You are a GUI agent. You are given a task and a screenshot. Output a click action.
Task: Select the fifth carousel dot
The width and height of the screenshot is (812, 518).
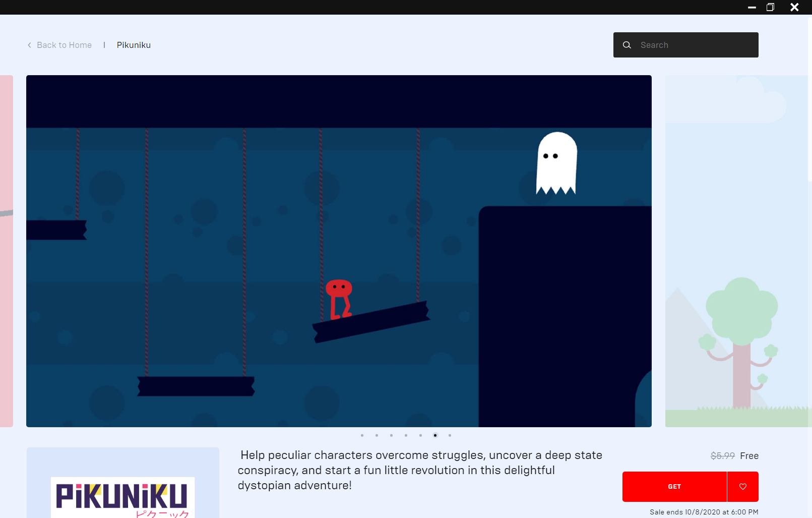click(x=420, y=435)
